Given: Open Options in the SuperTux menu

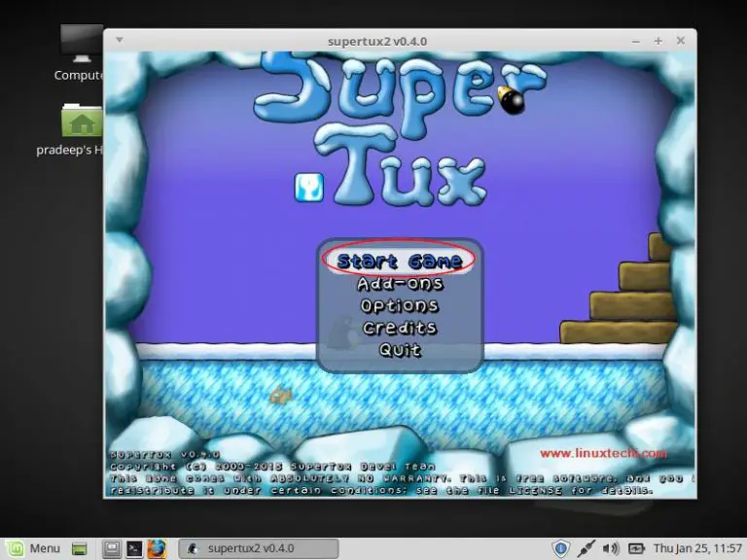Looking at the screenshot, I should [x=399, y=306].
